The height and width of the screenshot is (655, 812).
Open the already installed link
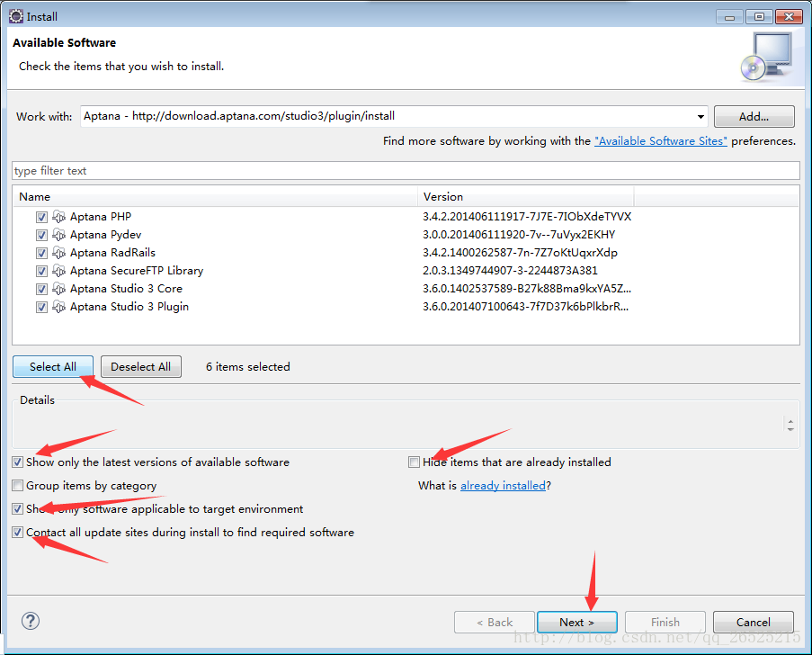click(x=503, y=486)
